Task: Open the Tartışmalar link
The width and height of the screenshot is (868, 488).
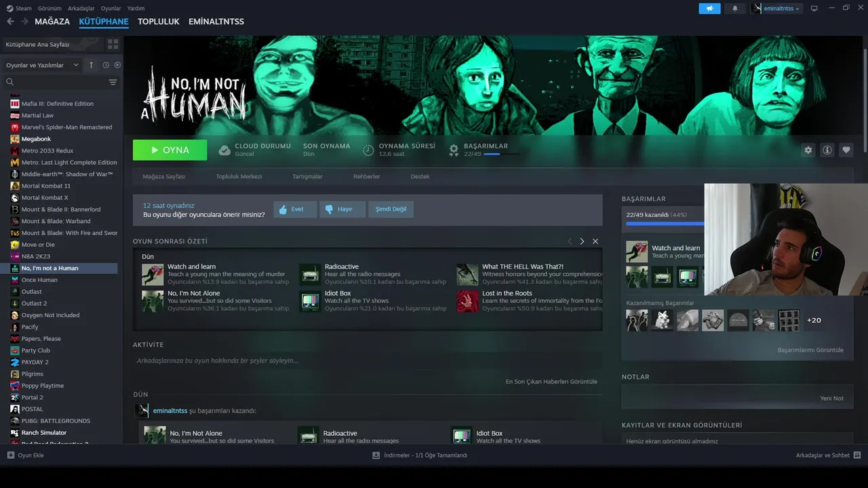Action: pos(307,176)
